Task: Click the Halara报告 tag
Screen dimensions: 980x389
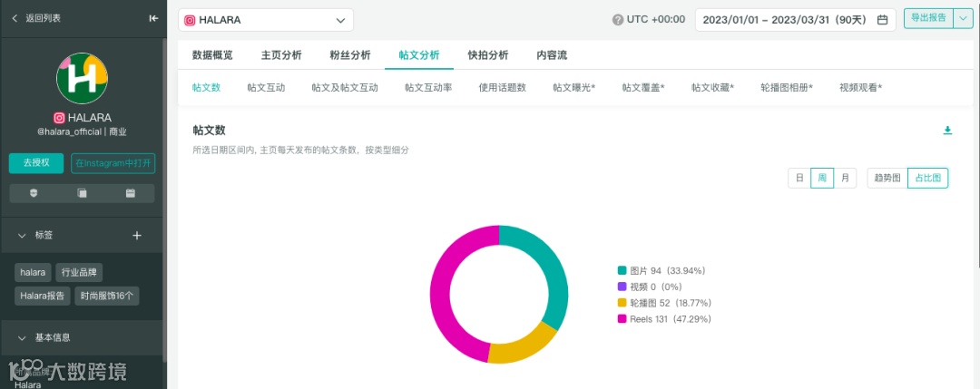Action: [42, 296]
